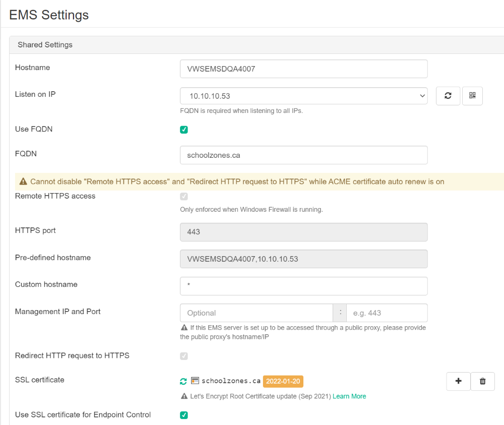Click the Management IP Optional field
The height and width of the screenshot is (425, 504).
256,313
